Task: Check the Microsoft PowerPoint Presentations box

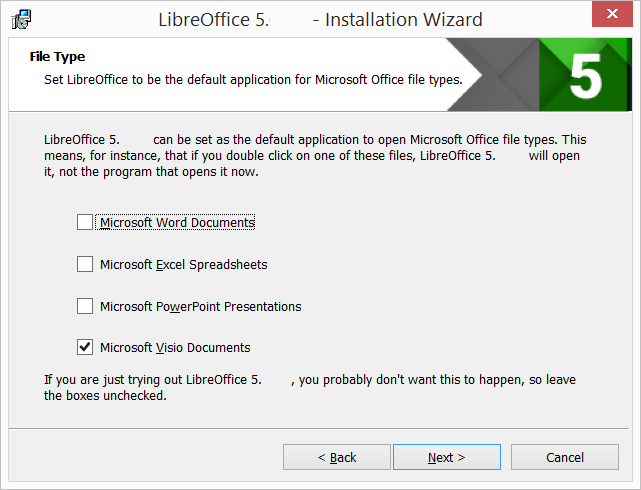Action: (85, 306)
